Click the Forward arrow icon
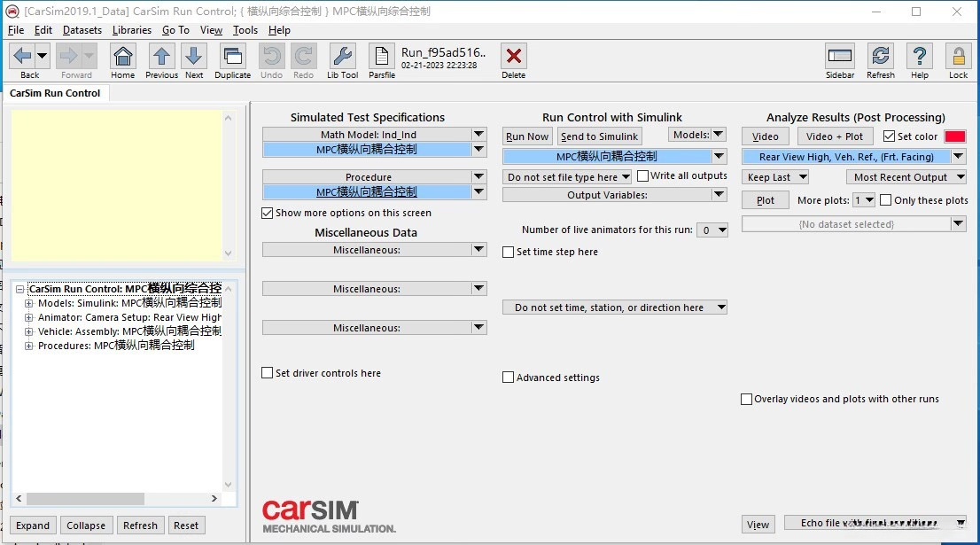Viewport: 980px width, 545px height. point(68,56)
